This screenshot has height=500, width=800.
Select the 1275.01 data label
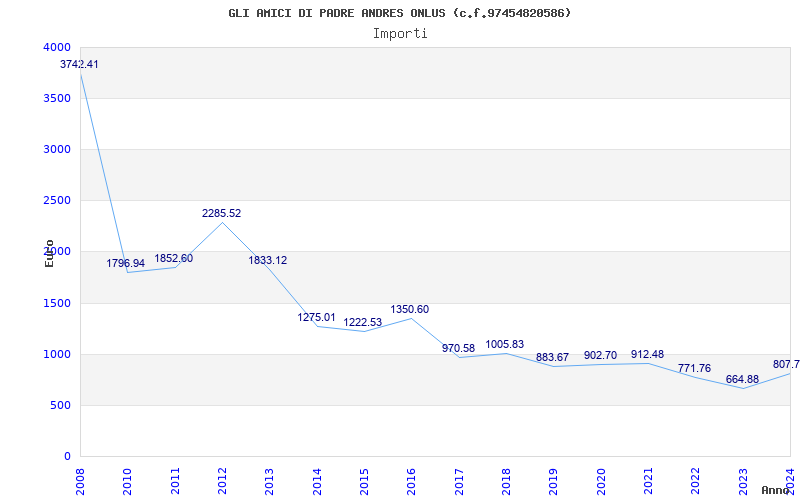coord(317,317)
